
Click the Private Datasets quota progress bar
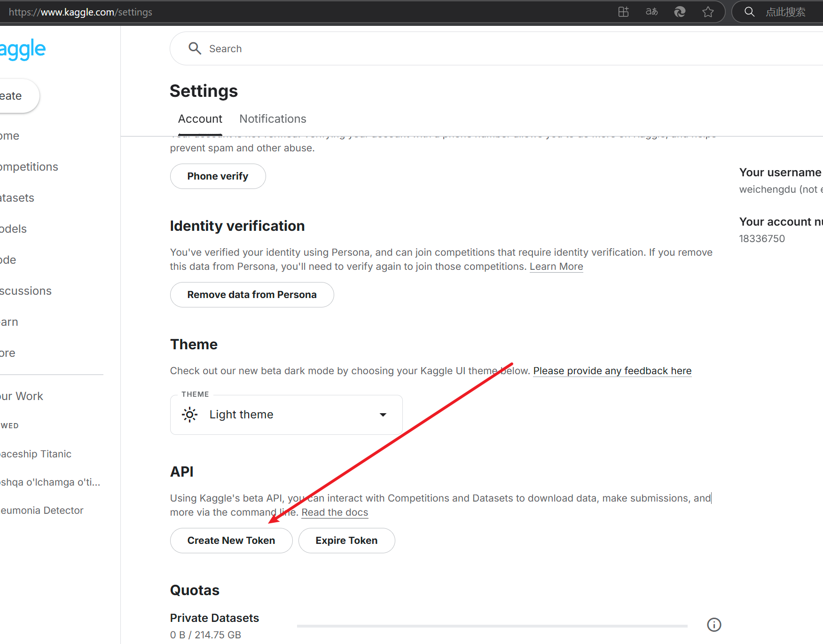tap(492, 626)
